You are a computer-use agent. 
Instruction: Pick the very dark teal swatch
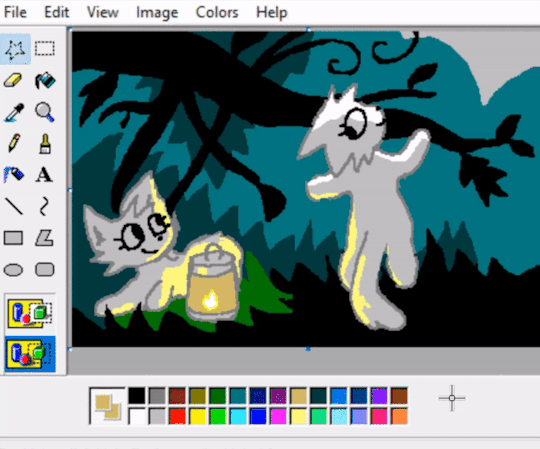tap(319, 396)
